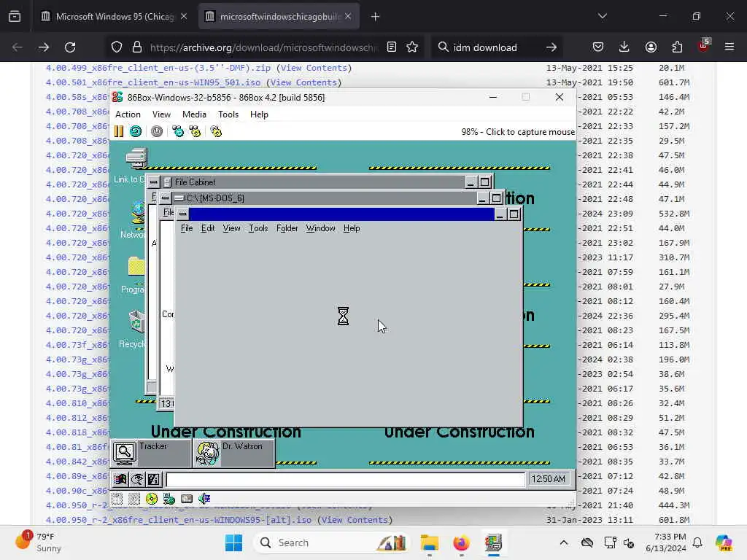Open 4.00.499_x86fre_client_en-us DMF zip link
Screen dimensions: 747x560
coord(158,68)
